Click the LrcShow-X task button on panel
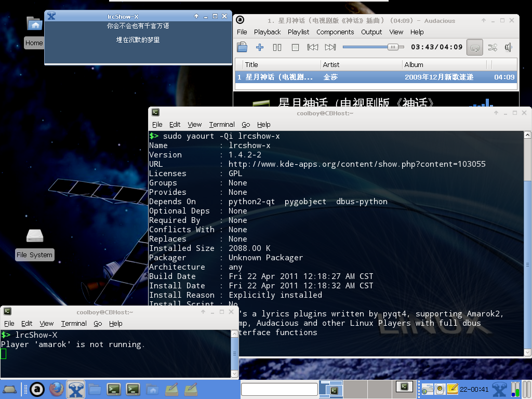 76,389
